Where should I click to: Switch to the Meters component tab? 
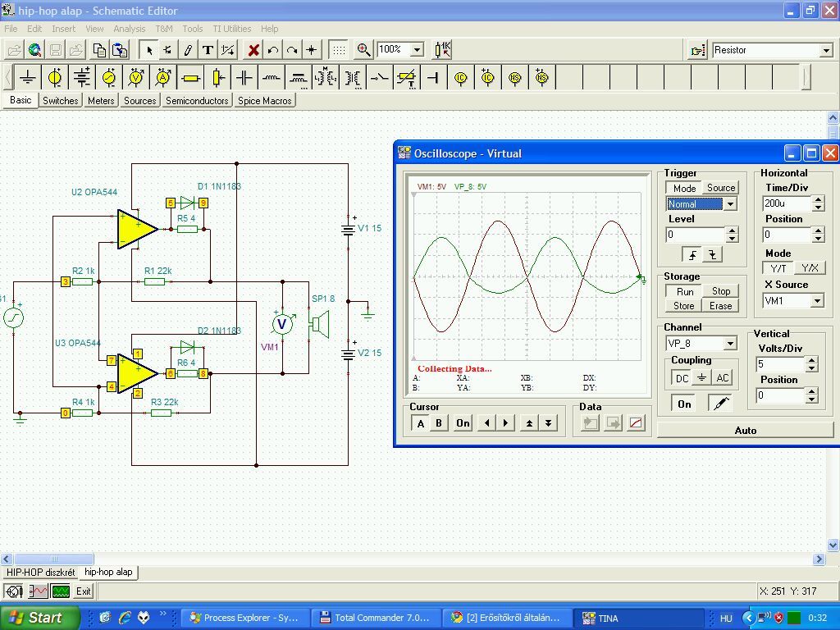click(x=101, y=101)
